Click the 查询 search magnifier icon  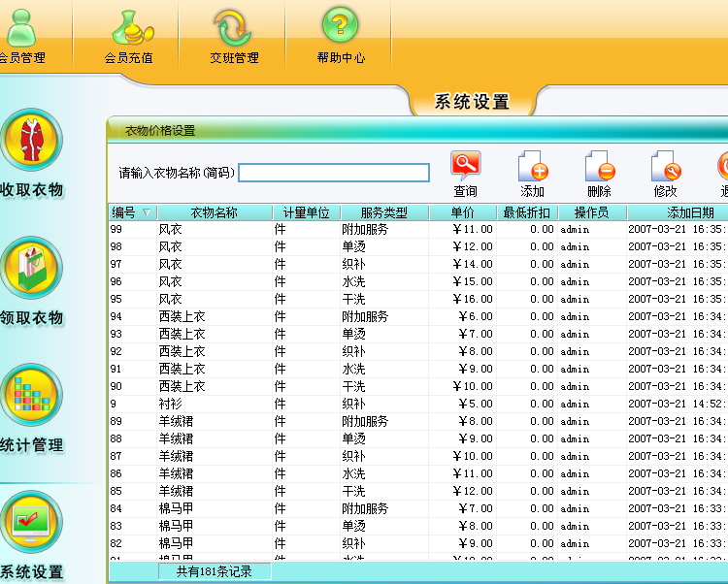pyautogui.click(x=466, y=165)
